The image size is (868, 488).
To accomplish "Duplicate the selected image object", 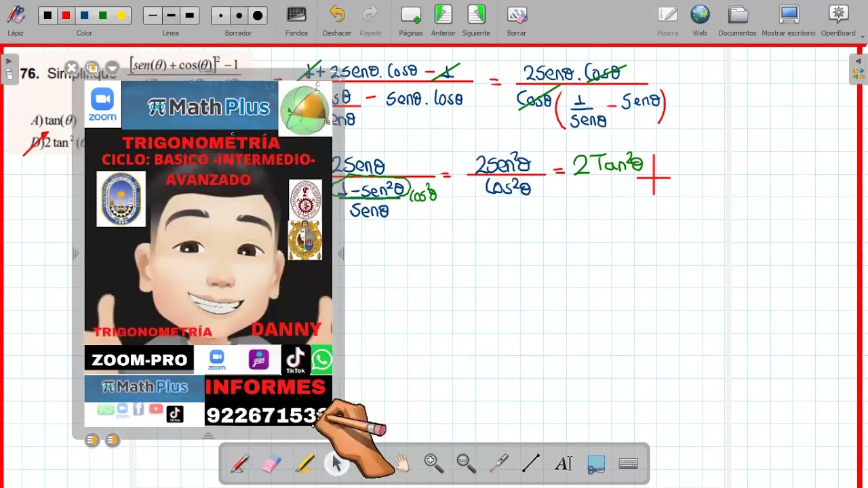I will click(x=92, y=68).
